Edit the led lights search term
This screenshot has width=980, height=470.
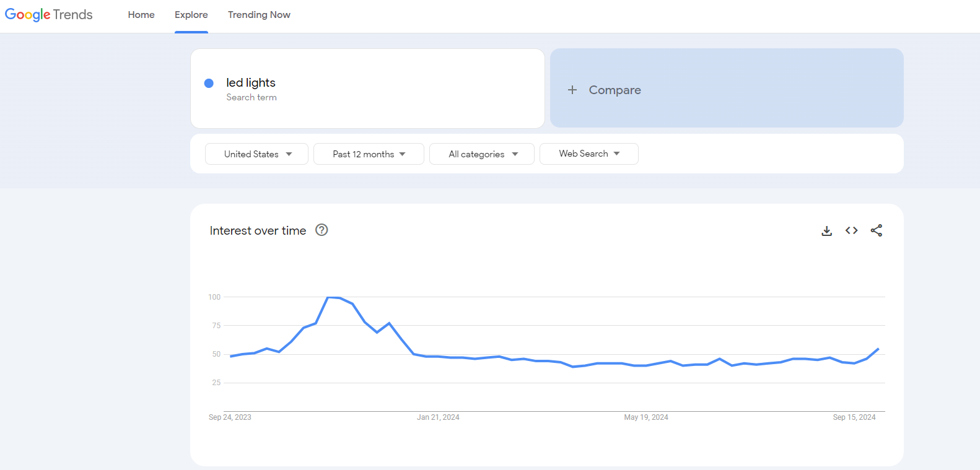point(251,82)
